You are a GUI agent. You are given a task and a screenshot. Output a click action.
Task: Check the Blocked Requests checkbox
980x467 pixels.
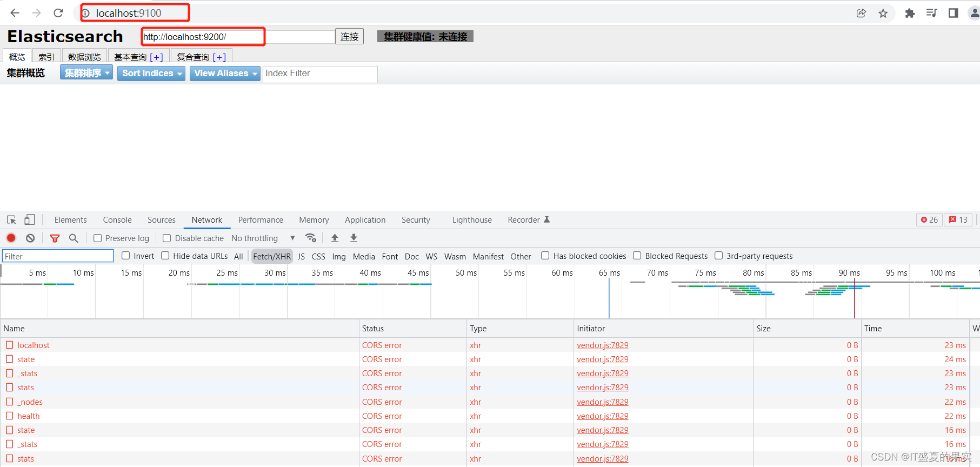[x=637, y=256]
